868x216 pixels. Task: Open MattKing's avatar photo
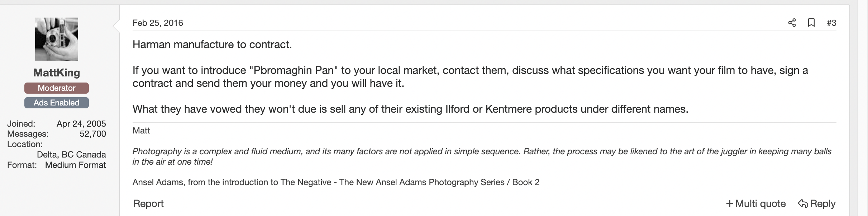pyautogui.click(x=57, y=39)
